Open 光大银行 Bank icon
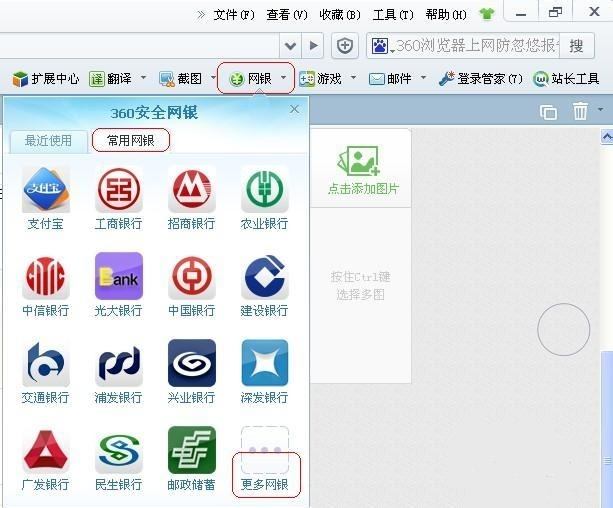This screenshot has height=508, width=613. pos(118,276)
